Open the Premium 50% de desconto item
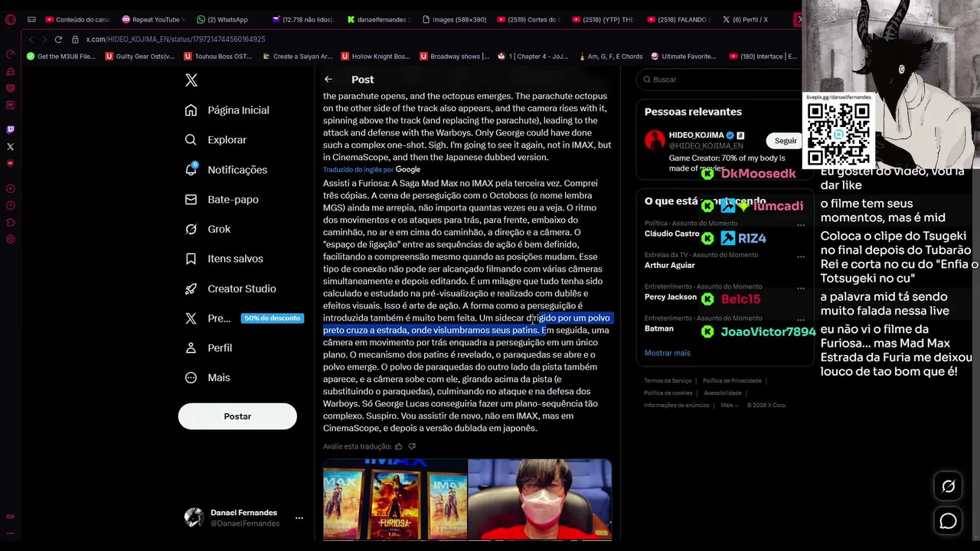Image resolution: width=980 pixels, height=551 pixels. (x=244, y=318)
